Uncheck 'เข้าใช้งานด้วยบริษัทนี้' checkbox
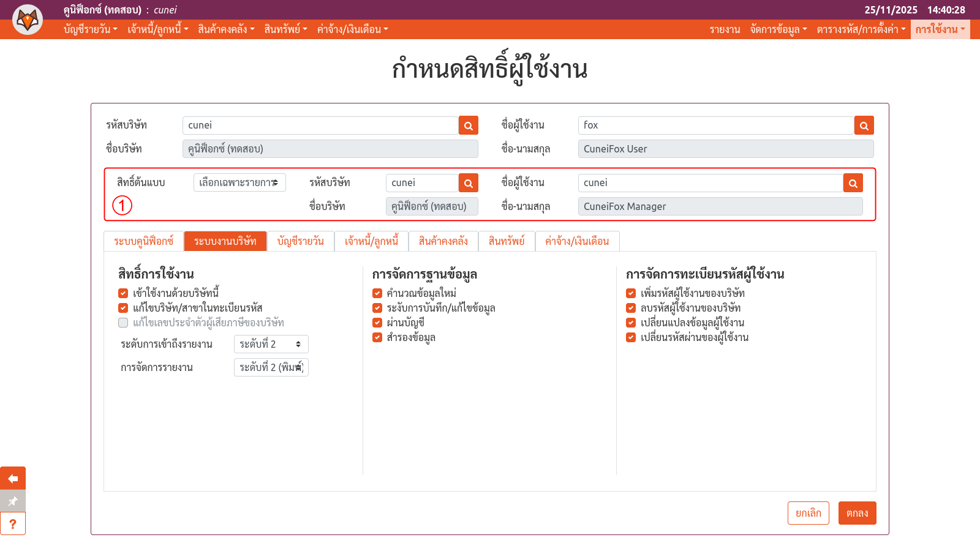Screen dimensions: 980x551 pyautogui.click(x=123, y=293)
